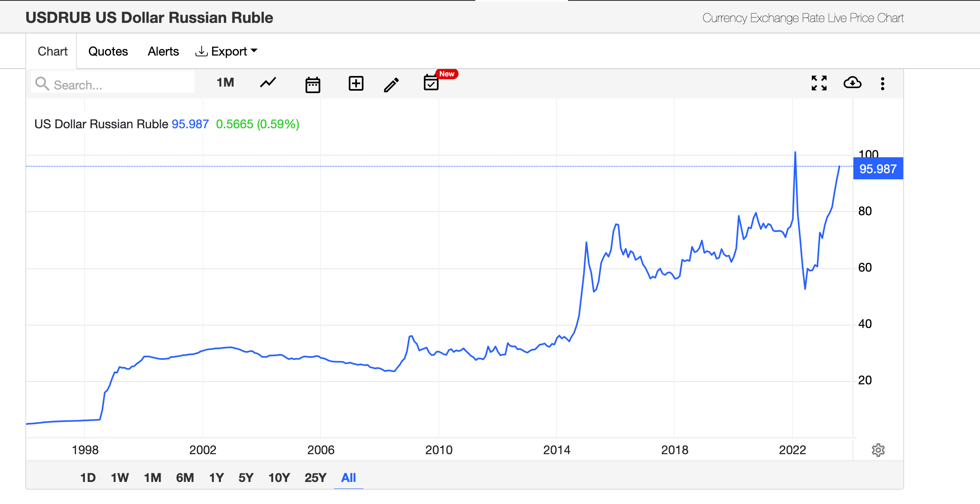Select the 1D time range
The height and width of the screenshot is (504, 980).
point(88,477)
